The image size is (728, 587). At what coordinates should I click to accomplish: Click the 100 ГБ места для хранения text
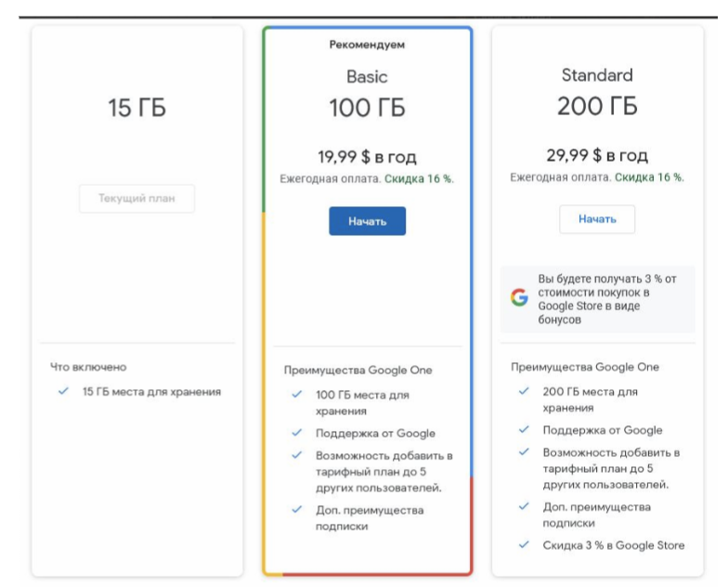(x=362, y=403)
